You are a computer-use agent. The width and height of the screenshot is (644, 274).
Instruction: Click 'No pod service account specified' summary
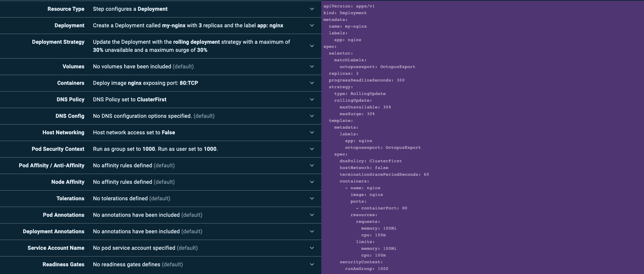145,248
